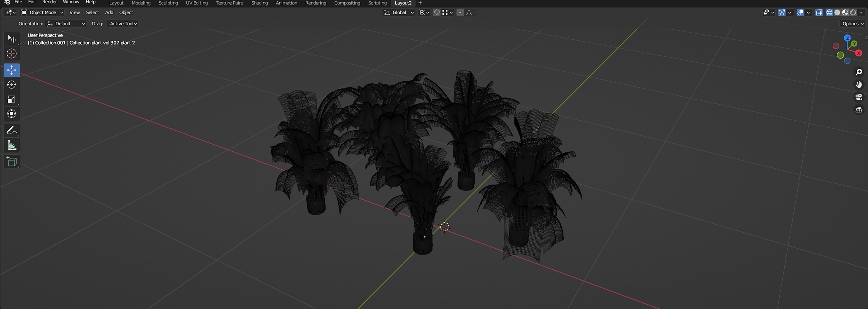
Task: Switch to the Shading workspace tab
Action: coord(259,3)
